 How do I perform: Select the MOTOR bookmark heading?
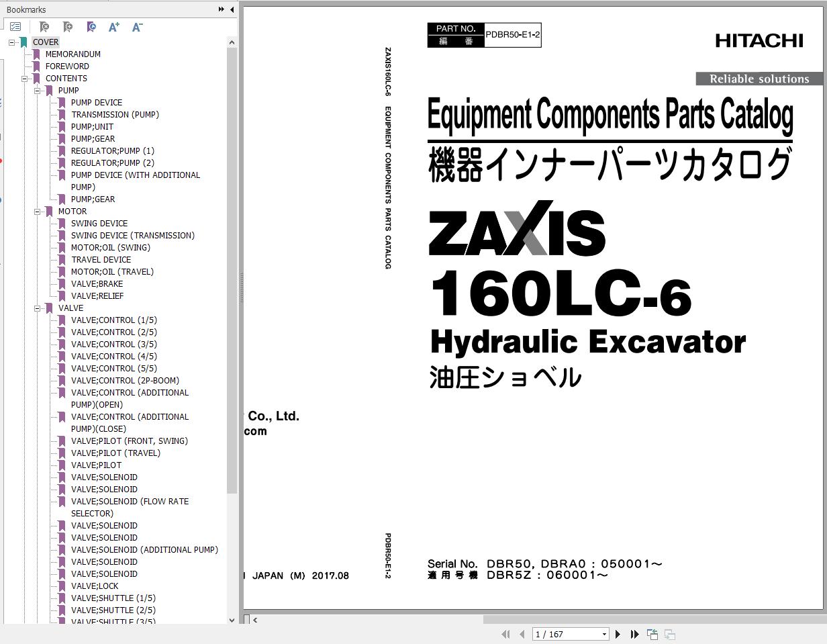point(72,212)
